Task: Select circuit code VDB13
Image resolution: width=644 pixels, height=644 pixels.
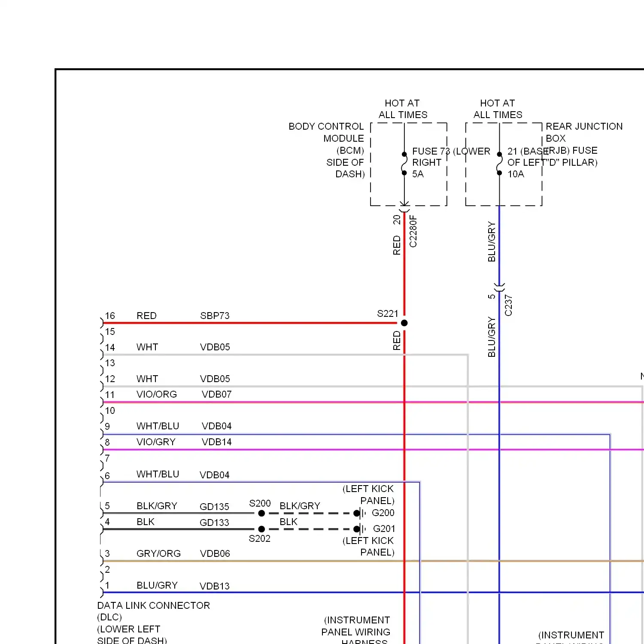Action: point(215,586)
